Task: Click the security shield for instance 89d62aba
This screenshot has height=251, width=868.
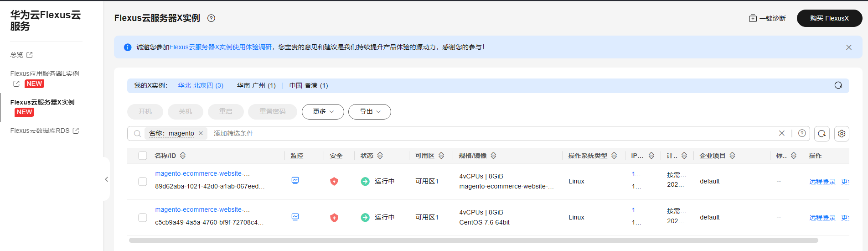Action: point(334,181)
